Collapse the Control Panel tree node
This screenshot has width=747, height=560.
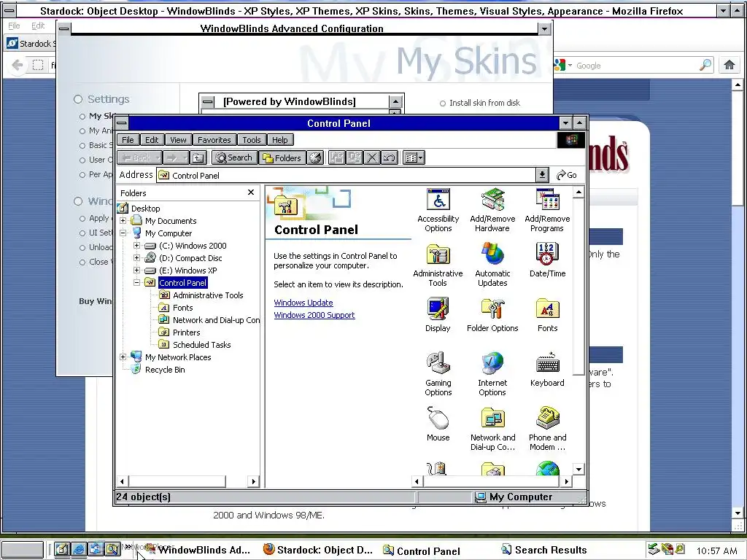click(x=136, y=282)
